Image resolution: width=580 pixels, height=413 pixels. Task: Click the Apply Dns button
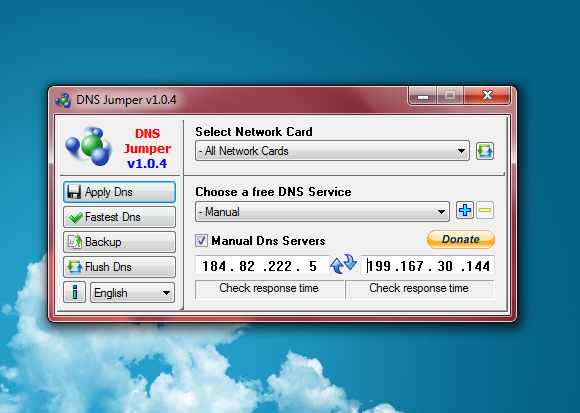point(119,192)
